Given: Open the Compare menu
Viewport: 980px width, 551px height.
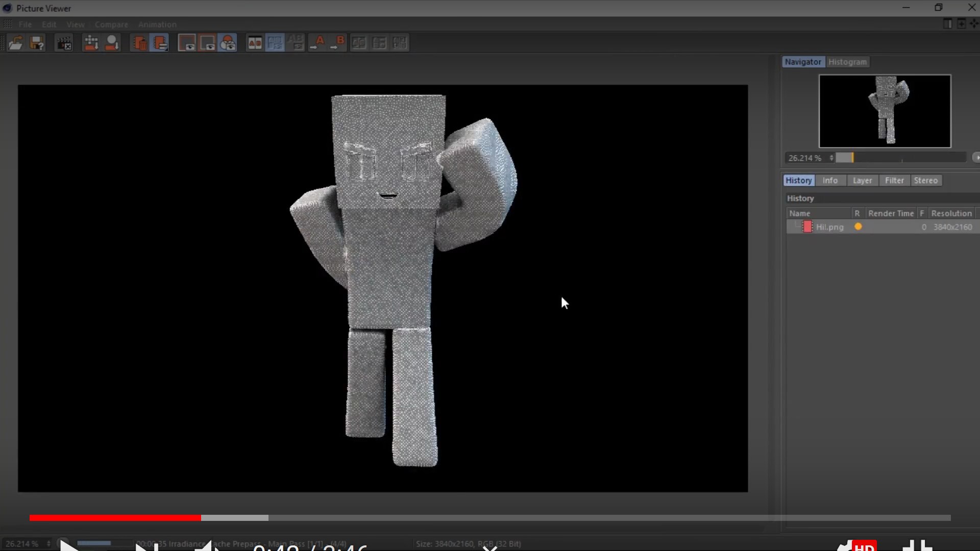Looking at the screenshot, I should pyautogui.click(x=111, y=24).
